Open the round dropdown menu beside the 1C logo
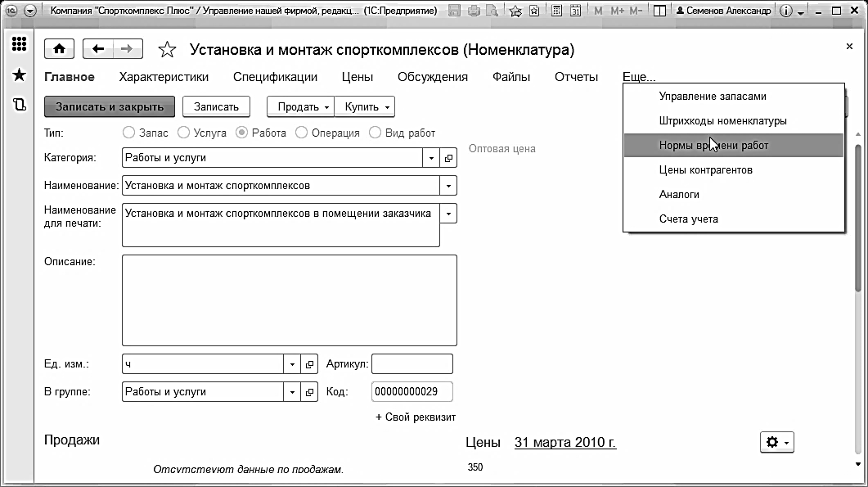This screenshot has width=868, height=487. coord(30,11)
